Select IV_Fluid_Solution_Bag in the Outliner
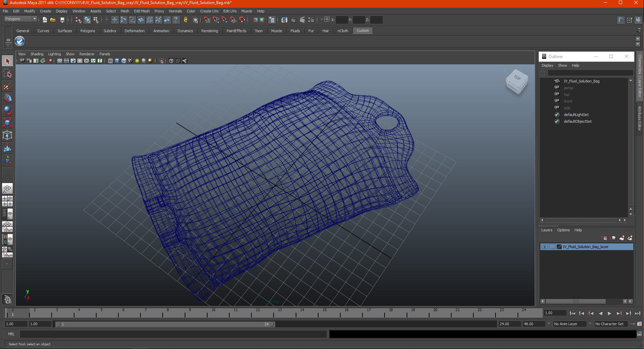The width and height of the screenshot is (644, 349). pos(581,81)
